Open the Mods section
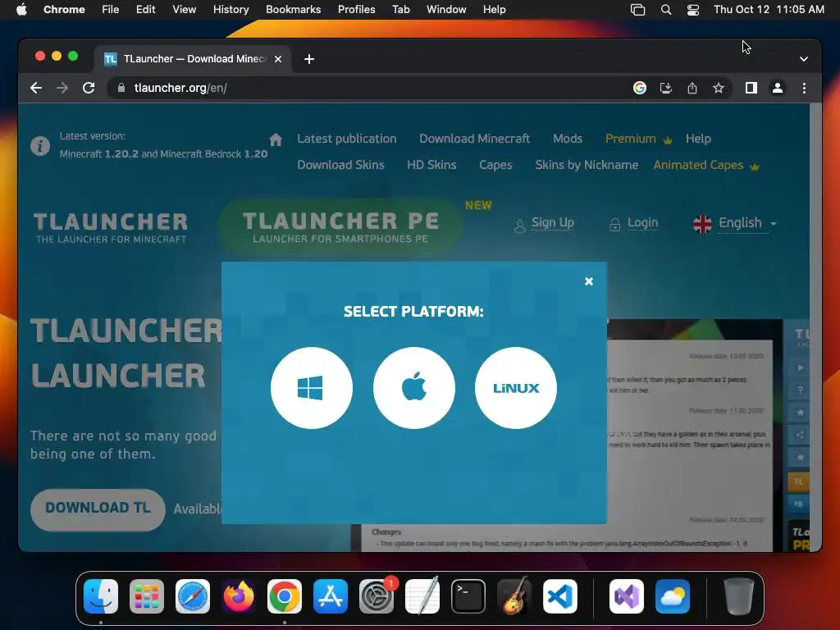This screenshot has height=630, width=840. pos(568,139)
